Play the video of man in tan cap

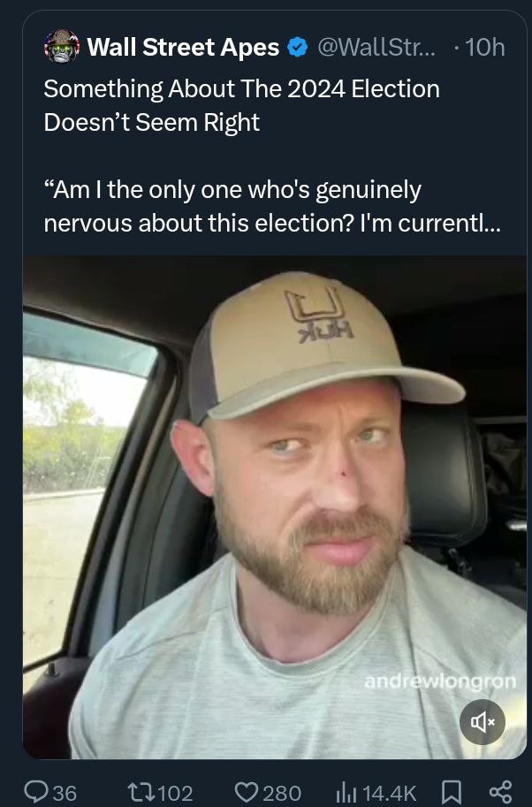click(274, 507)
